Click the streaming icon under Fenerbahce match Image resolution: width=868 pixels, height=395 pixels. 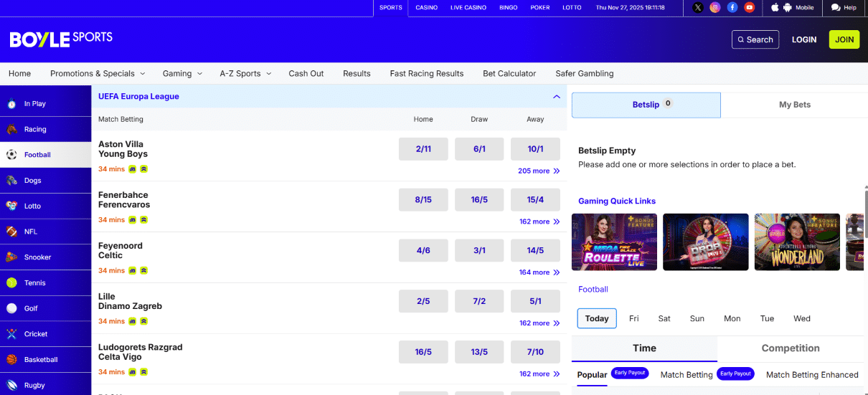143,220
